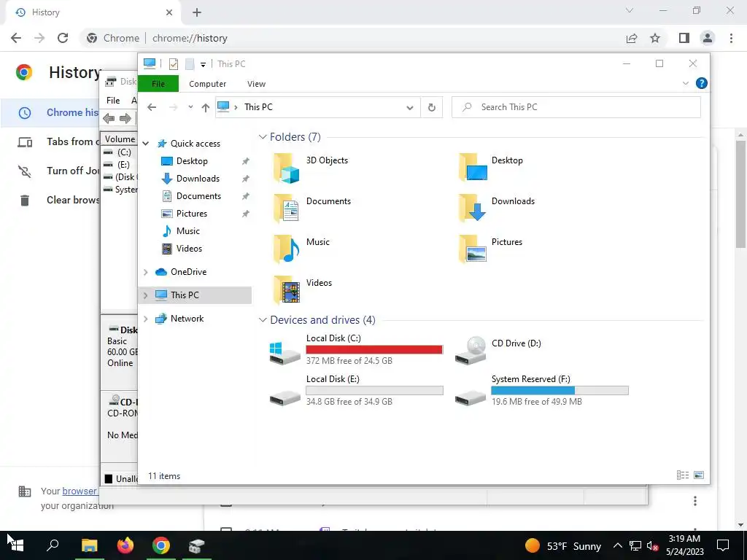Select Desktop in Quick access

pos(192,161)
